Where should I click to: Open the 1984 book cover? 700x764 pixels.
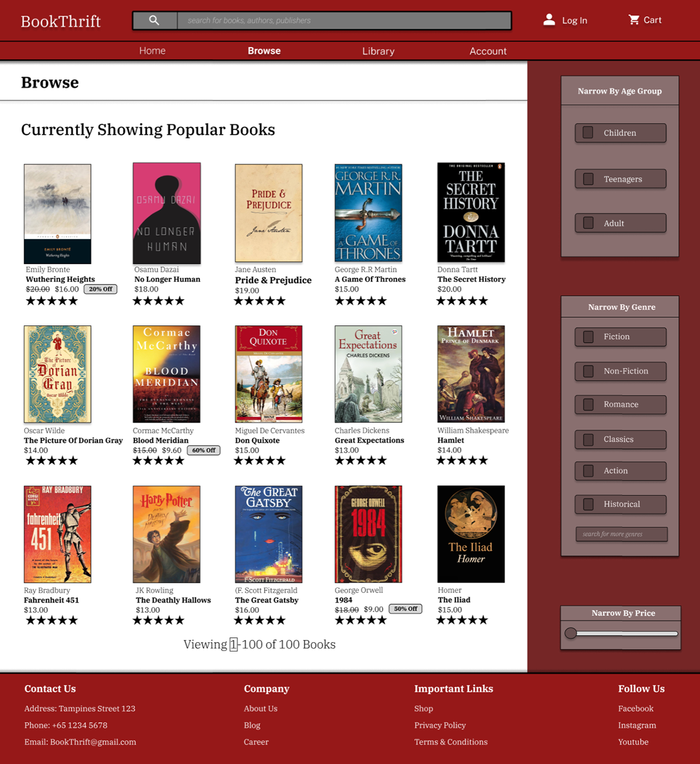[x=368, y=534]
